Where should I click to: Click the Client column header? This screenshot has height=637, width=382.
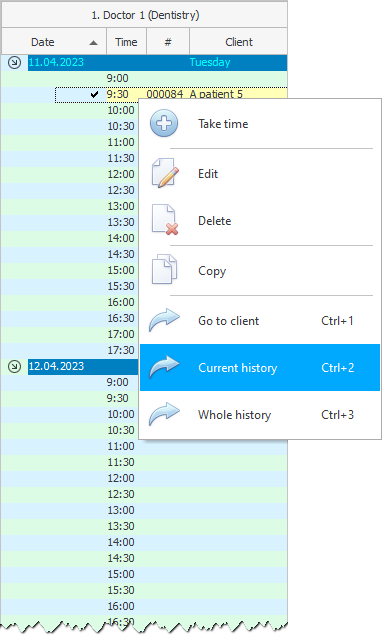click(239, 42)
